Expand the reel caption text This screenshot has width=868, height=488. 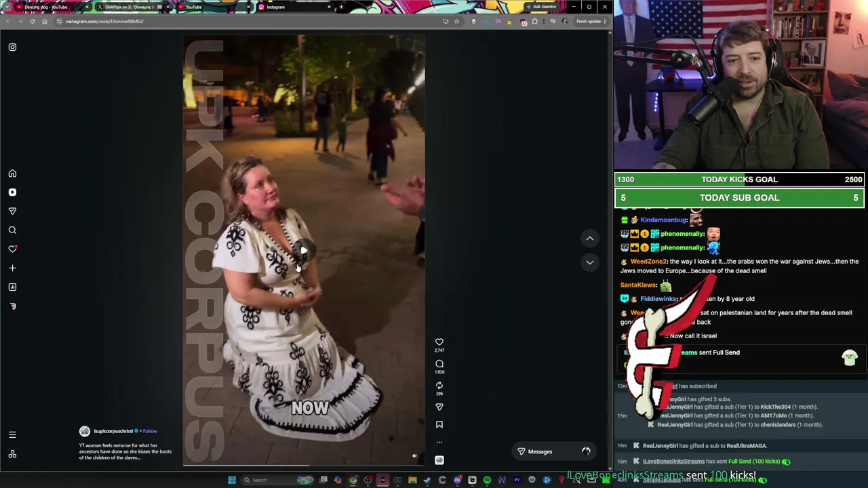coord(125,451)
